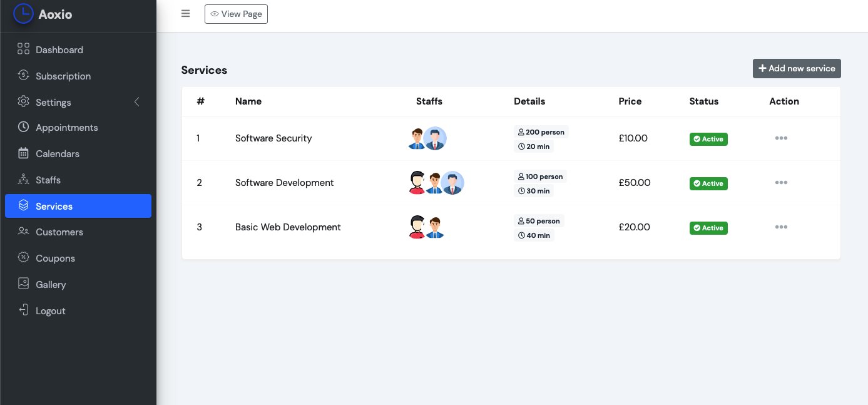Click the 30 min duration pill for Software Development
Viewport: 868px width, 405px height.
click(534, 190)
